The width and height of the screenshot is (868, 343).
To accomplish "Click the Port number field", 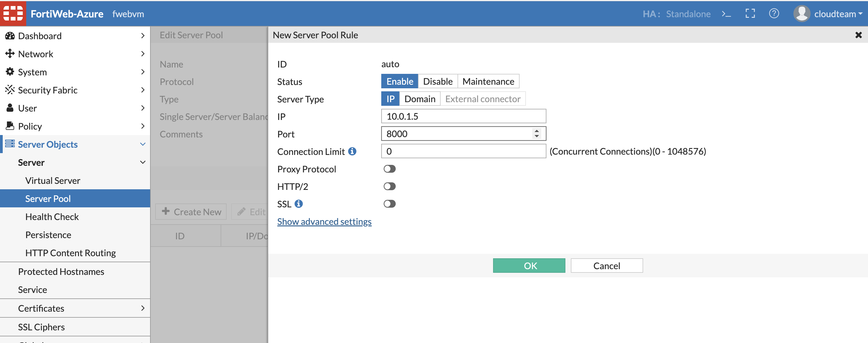I will click(463, 134).
